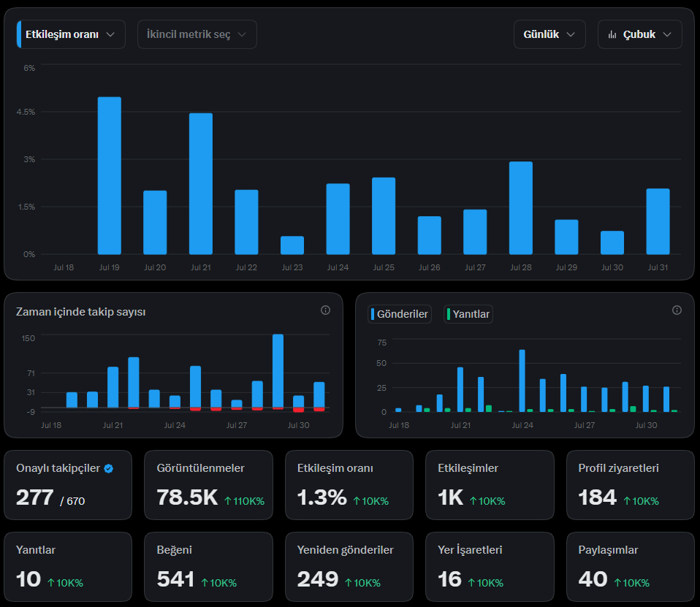Click the Yeniden gönderiler 249 card
Image resolution: width=700 pixels, height=607 pixels.
(x=349, y=566)
